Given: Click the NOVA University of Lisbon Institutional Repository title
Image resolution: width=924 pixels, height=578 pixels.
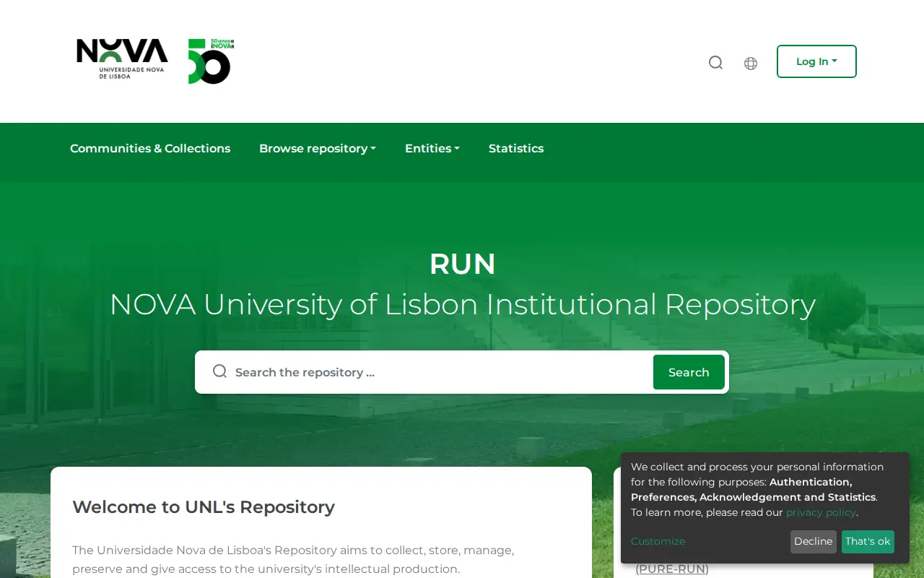Looking at the screenshot, I should 463,304.
